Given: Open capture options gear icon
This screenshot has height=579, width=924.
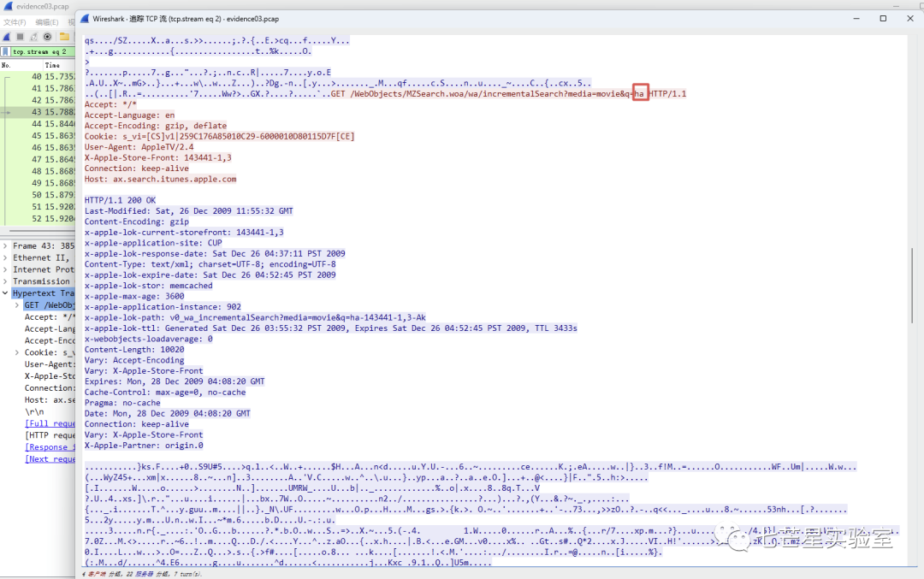Looking at the screenshot, I should (48, 37).
